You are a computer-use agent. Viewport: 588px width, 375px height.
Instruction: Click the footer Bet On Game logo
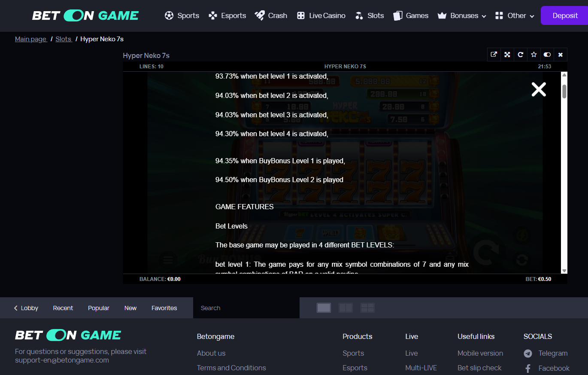(x=68, y=335)
